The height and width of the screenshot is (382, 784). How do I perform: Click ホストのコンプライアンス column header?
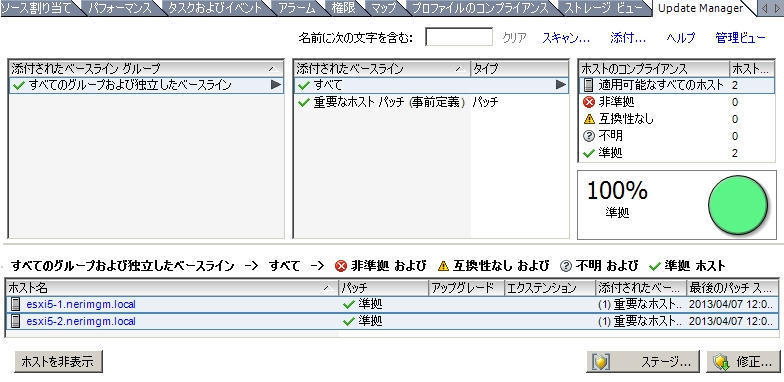pos(654,68)
